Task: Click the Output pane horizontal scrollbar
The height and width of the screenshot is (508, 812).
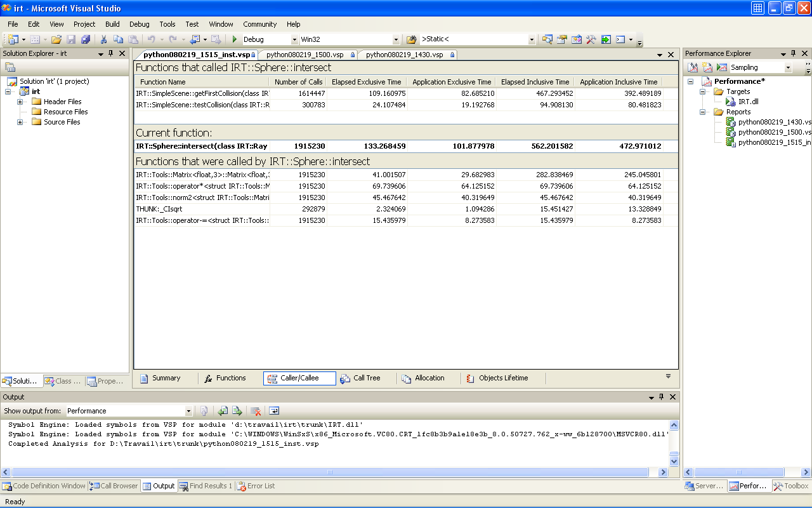Action: (x=330, y=472)
